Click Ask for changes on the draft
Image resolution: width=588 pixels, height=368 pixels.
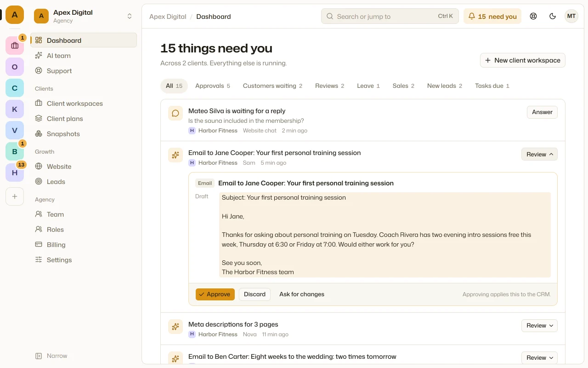point(302,294)
